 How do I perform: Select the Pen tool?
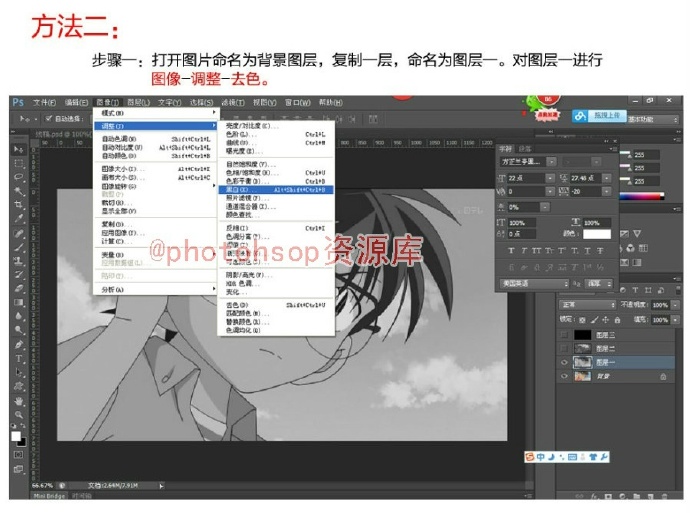tap(18, 344)
